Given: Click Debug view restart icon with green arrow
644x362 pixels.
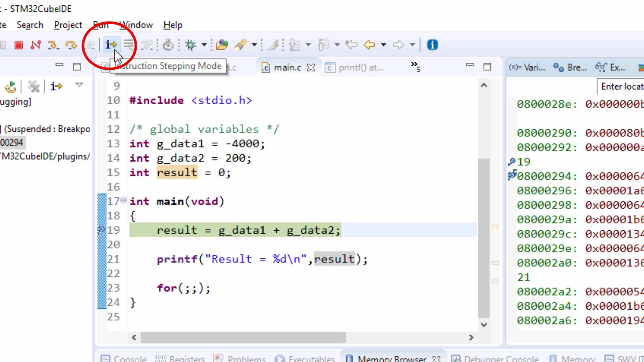Looking at the screenshot, I should (10, 87).
